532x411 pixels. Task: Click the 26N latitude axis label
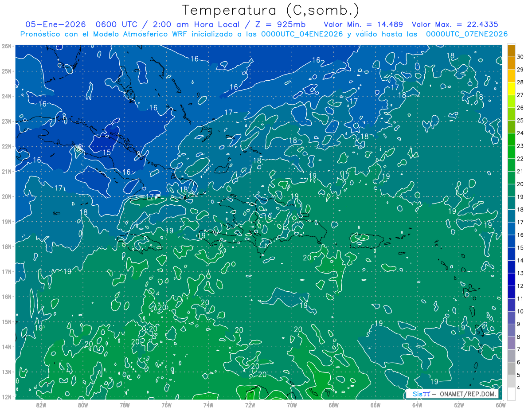[x=6, y=46]
